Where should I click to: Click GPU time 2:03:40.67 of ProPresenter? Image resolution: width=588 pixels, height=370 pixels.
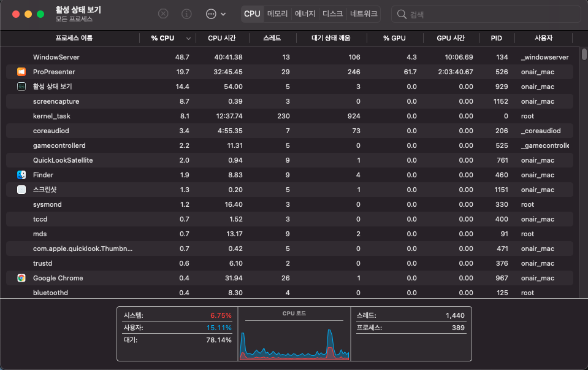455,72
